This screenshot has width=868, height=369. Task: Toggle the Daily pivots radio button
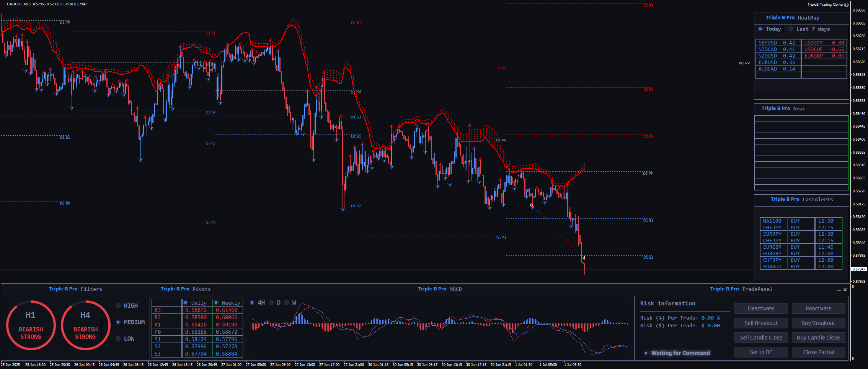coord(186,303)
